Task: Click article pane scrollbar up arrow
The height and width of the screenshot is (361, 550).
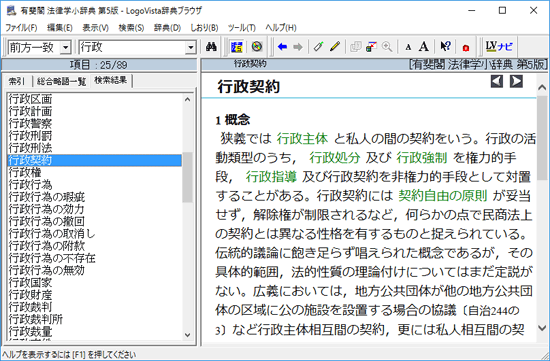Action: point(542,87)
